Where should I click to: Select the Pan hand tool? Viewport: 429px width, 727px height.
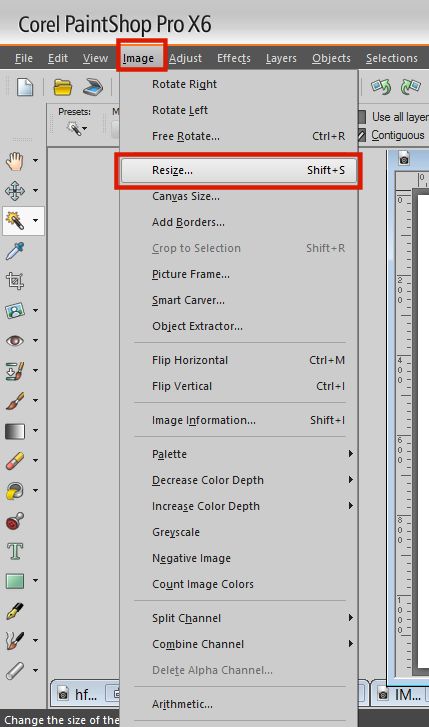coord(15,161)
